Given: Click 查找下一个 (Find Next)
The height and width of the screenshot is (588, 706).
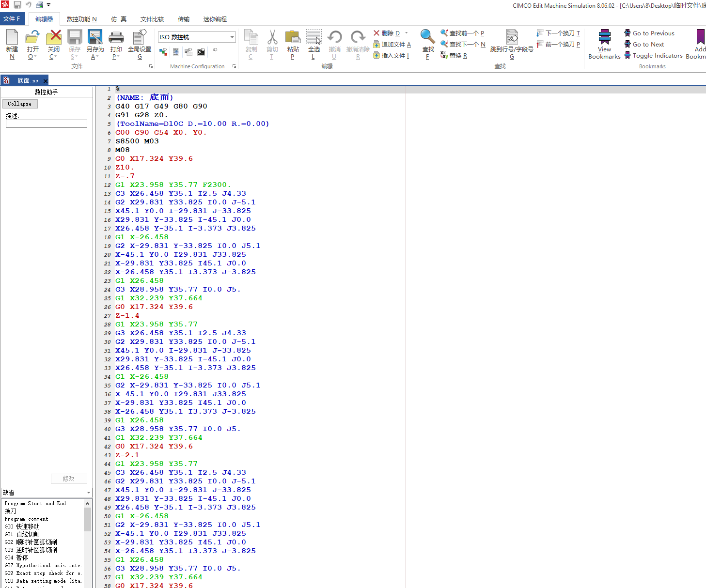Looking at the screenshot, I should (x=463, y=44).
